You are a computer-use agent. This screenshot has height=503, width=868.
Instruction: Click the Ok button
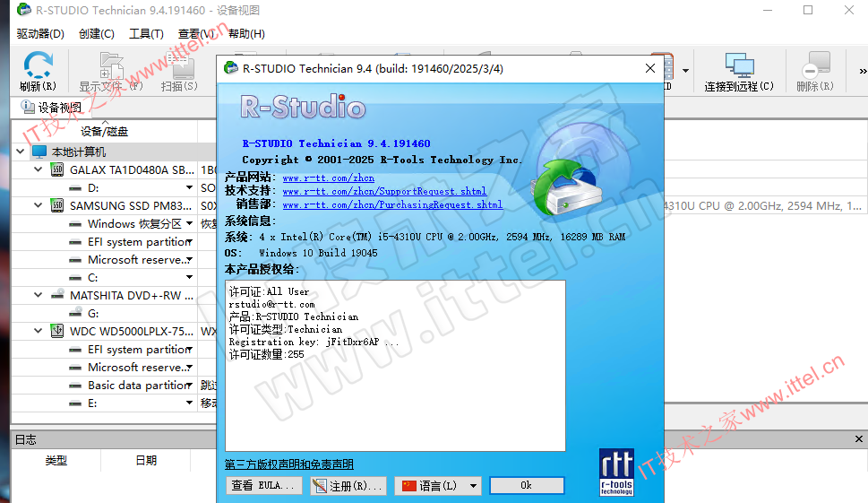click(527, 485)
